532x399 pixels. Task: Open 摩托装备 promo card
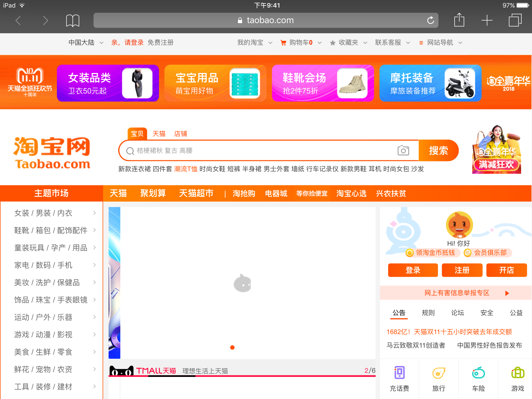[x=430, y=83]
